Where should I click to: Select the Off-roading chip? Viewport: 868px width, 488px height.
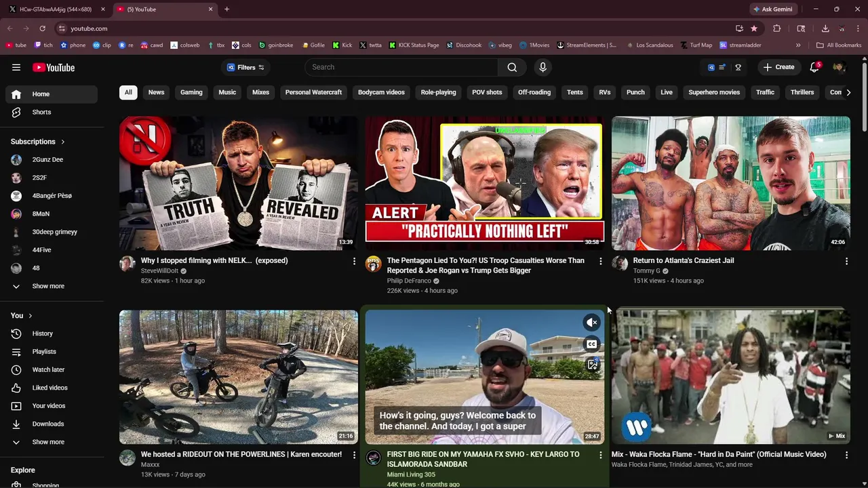tap(534, 92)
